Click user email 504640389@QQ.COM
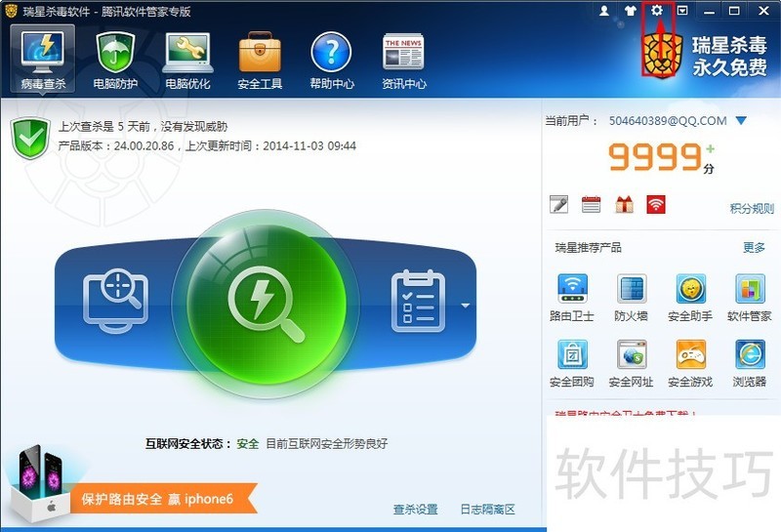 click(668, 120)
